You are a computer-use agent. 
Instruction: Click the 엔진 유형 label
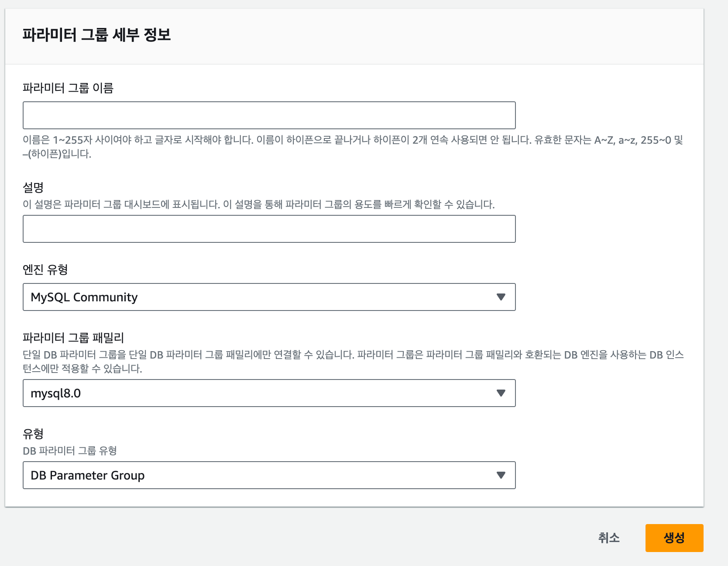pyautogui.click(x=45, y=269)
